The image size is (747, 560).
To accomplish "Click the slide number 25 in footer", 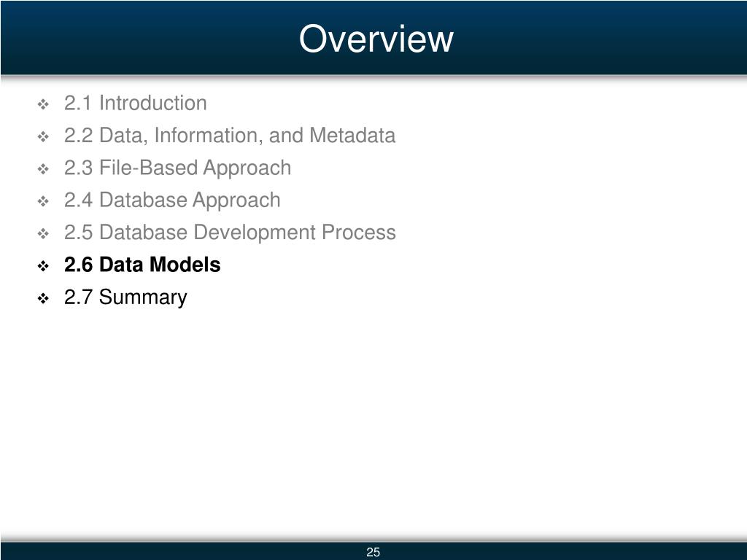I will click(373, 552).
